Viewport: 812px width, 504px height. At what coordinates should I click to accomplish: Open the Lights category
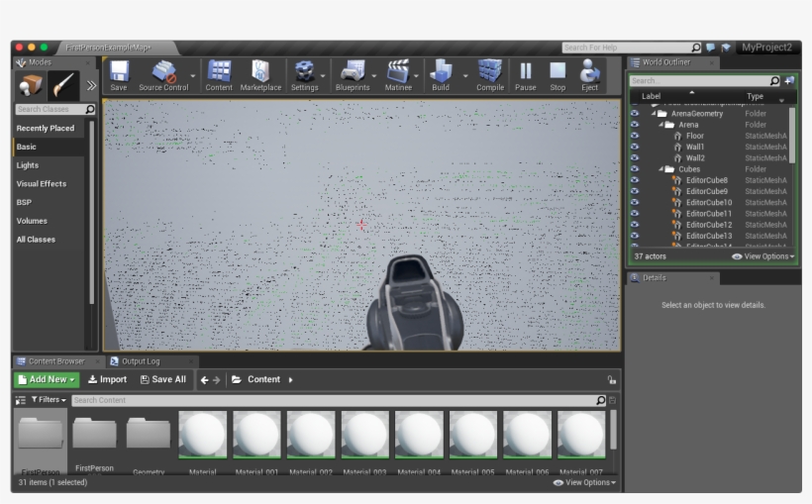tap(28, 165)
